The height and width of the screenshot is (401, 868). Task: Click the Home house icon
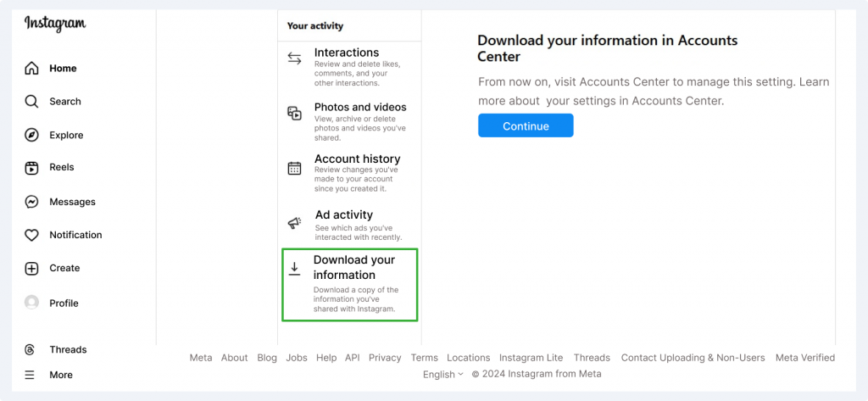(31, 68)
